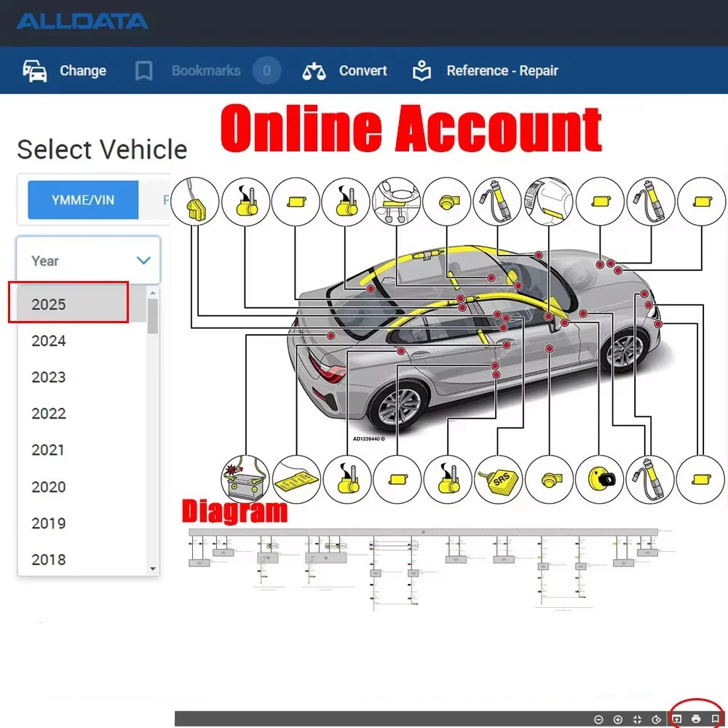Select 2025 from the year list
Screen dimensions: 728x728
tap(49, 304)
